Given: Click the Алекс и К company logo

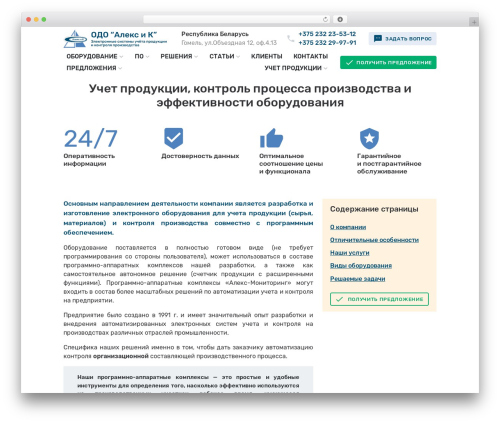Looking at the screenshot, I should tap(75, 39).
